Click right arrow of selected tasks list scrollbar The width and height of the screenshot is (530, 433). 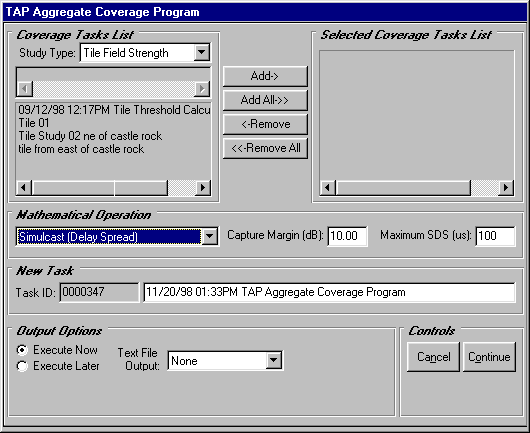506,188
